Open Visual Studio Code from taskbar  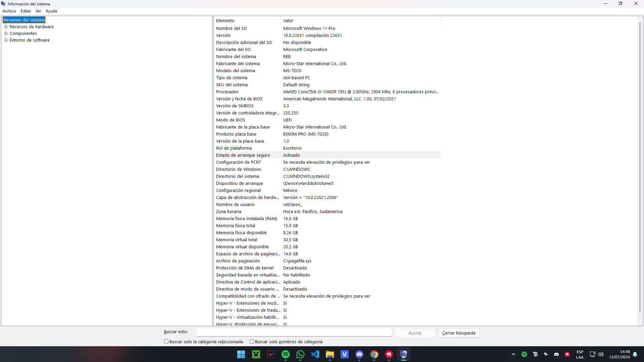315,354
